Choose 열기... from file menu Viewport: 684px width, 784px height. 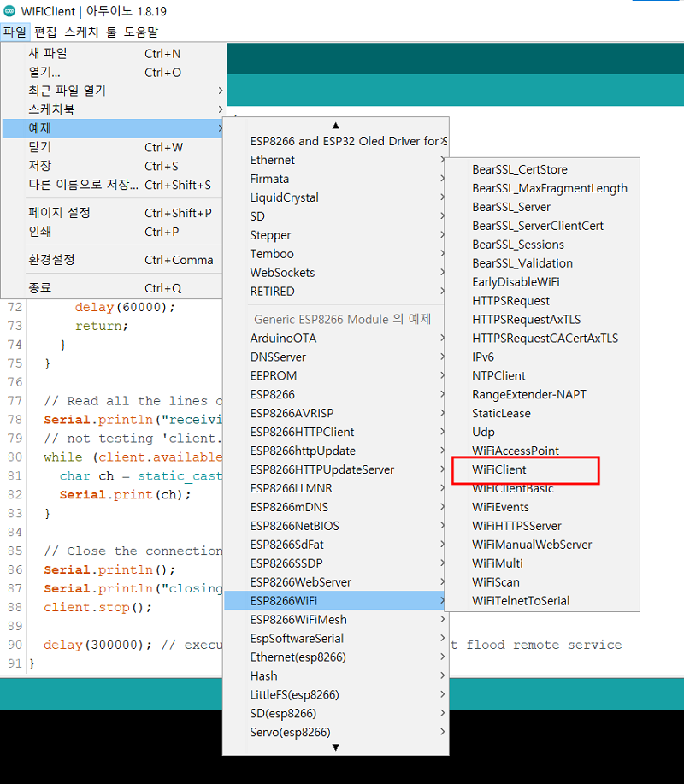(x=113, y=73)
